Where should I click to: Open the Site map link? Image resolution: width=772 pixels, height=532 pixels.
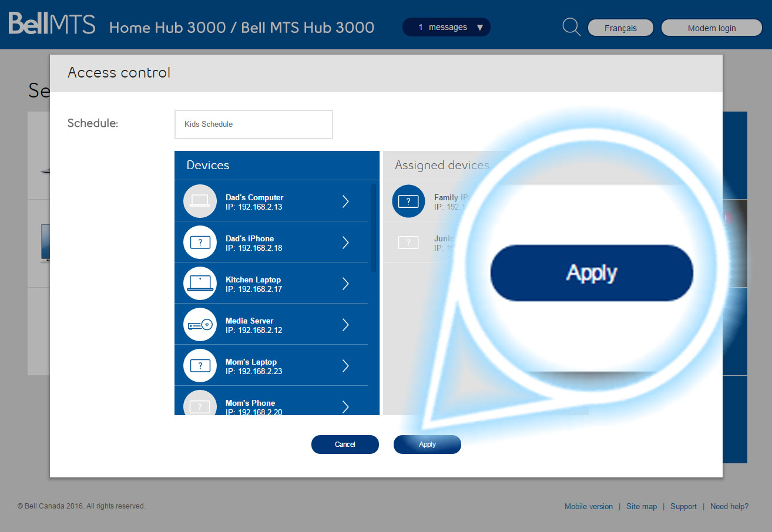pos(642,506)
